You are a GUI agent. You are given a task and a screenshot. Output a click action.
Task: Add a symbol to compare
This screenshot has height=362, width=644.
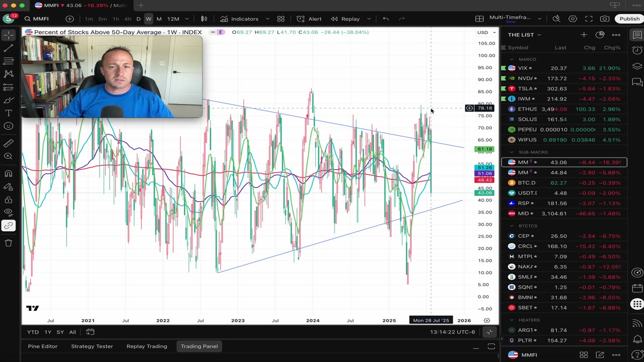point(69,19)
